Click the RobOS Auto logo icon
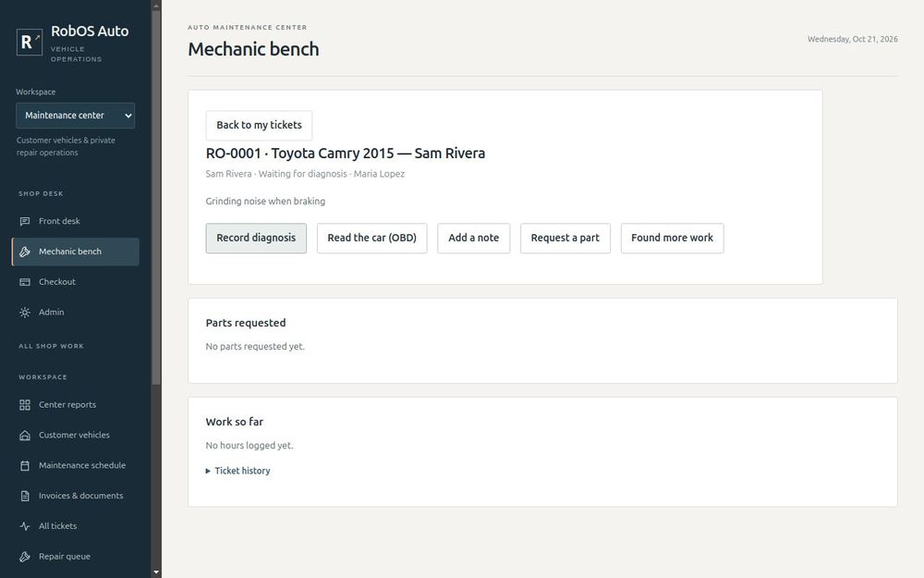924x578 pixels. click(x=30, y=42)
